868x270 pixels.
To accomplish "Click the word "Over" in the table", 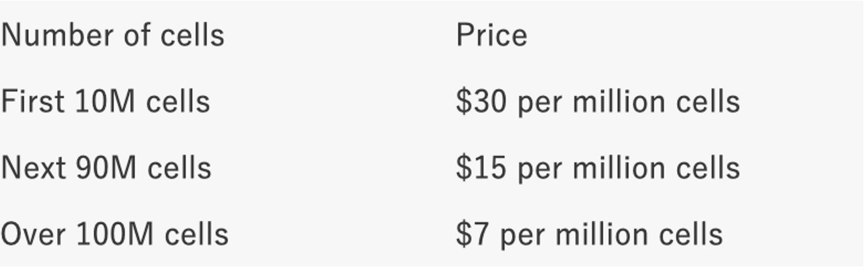I will 34,234.
